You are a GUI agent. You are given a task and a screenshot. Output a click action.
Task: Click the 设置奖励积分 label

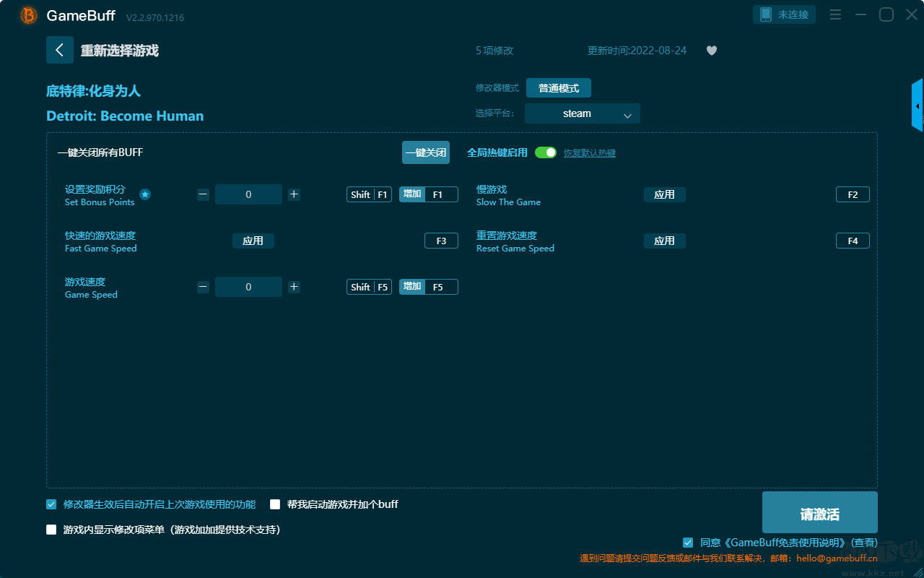click(x=95, y=189)
